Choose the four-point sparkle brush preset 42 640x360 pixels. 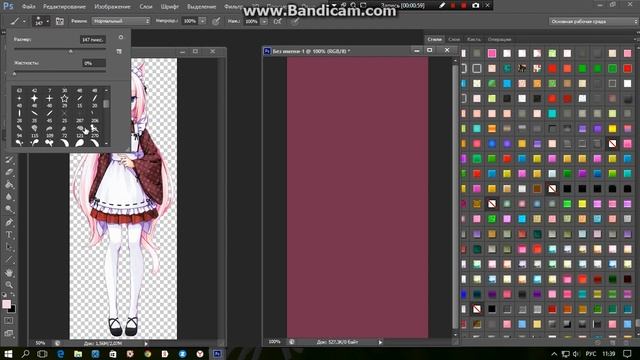34,98
